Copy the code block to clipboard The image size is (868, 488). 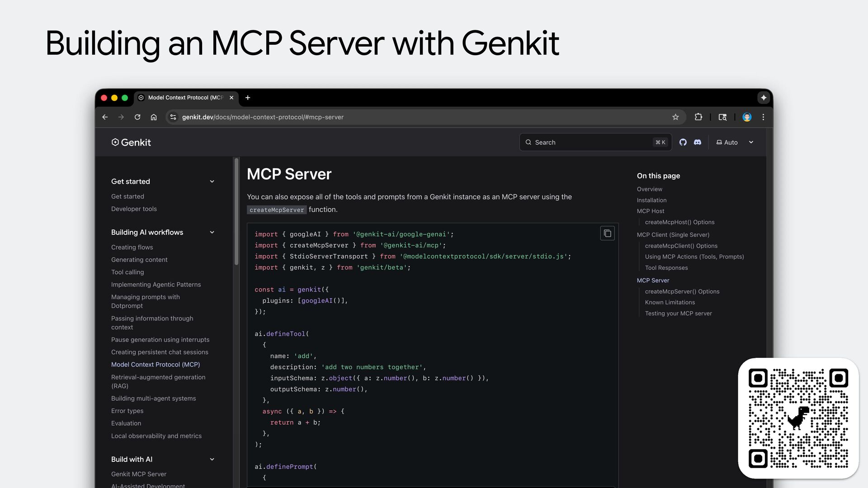pos(607,233)
